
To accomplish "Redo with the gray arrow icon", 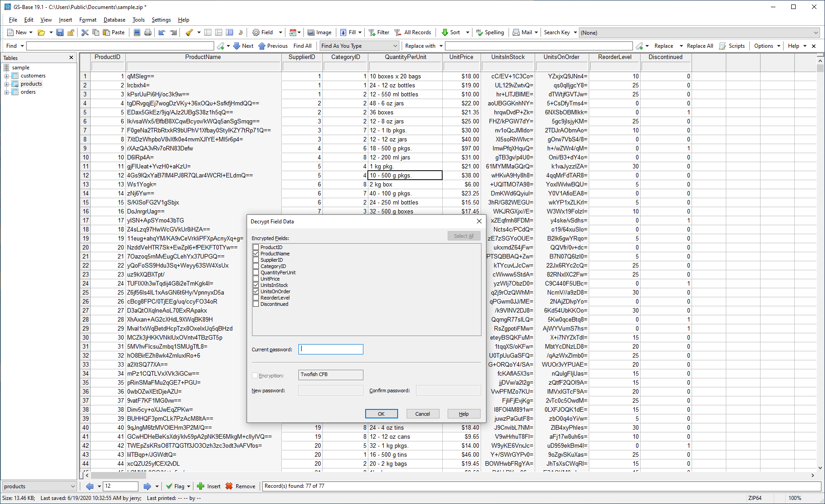I will click(x=173, y=32).
